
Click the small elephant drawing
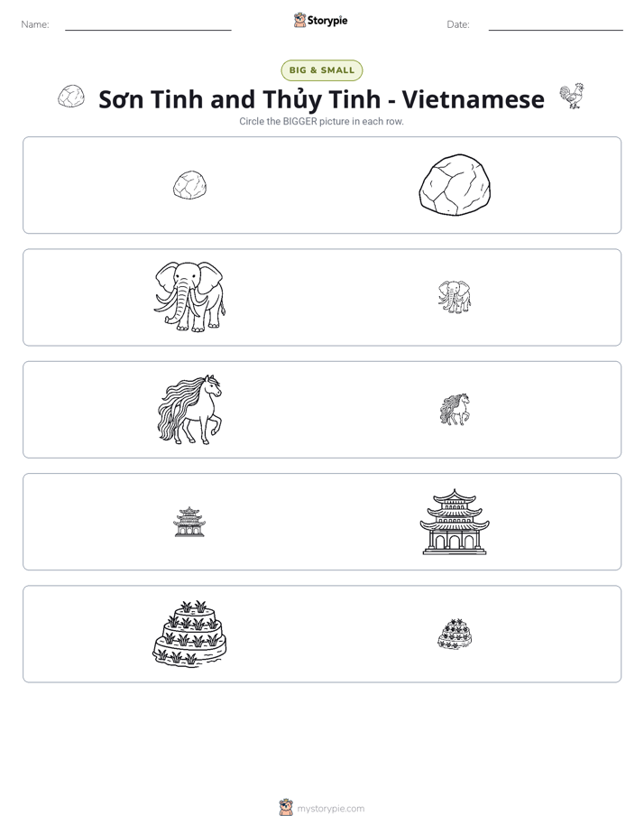pyautogui.click(x=455, y=297)
